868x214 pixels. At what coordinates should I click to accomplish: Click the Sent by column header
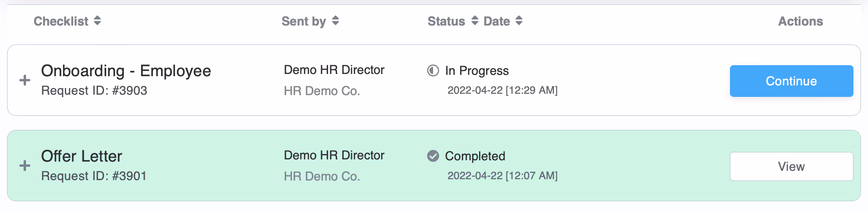[x=303, y=21]
